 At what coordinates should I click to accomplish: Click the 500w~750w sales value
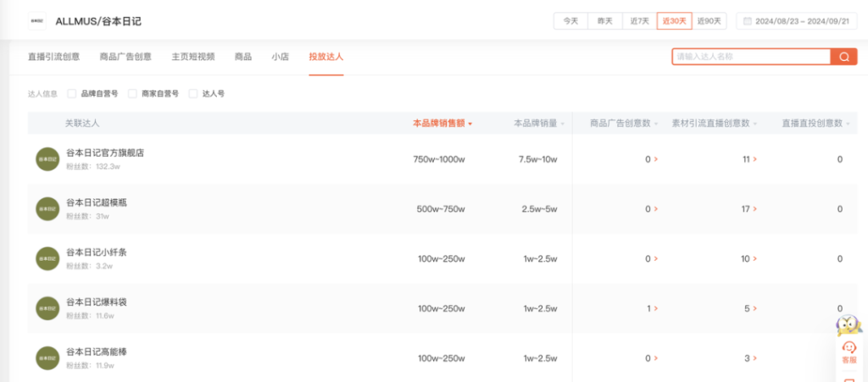pyautogui.click(x=441, y=209)
